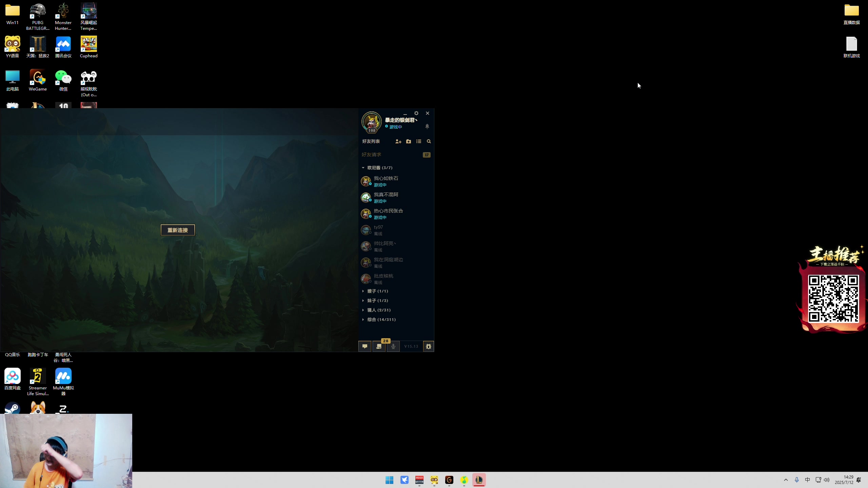Select friend 我真不混阿
This screenshot has width=868, height=488.
pyautogui.click(x=396, y=198)
